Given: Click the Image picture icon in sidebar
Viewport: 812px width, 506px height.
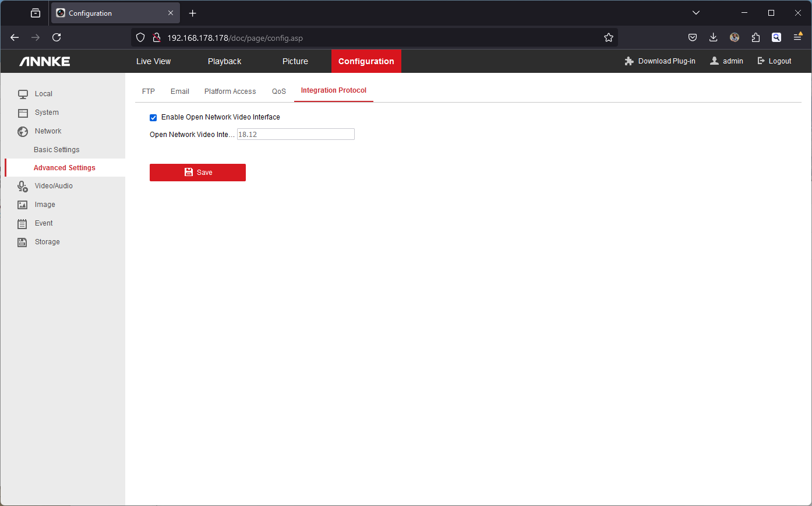Looking at the screenshot, I should pyautogui.click(x=23, y=205).
